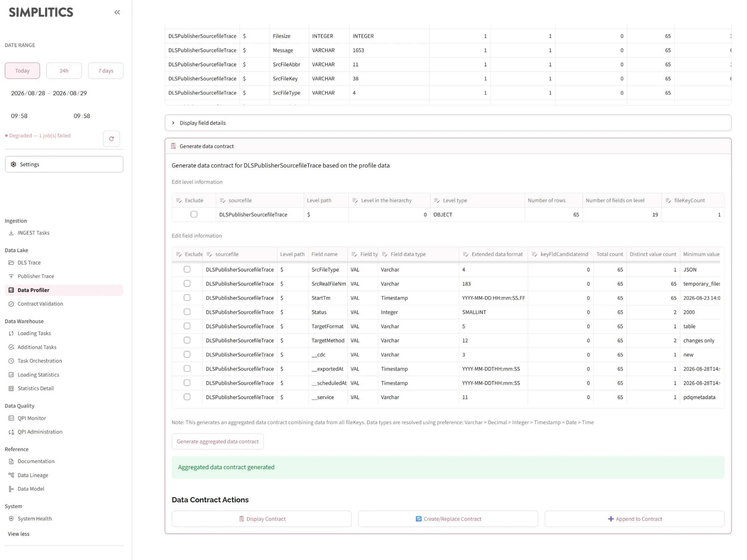Viewport: 747px width, 560px height.
Task: Click the QPI Monitor icon
Action: pos(11,418)
